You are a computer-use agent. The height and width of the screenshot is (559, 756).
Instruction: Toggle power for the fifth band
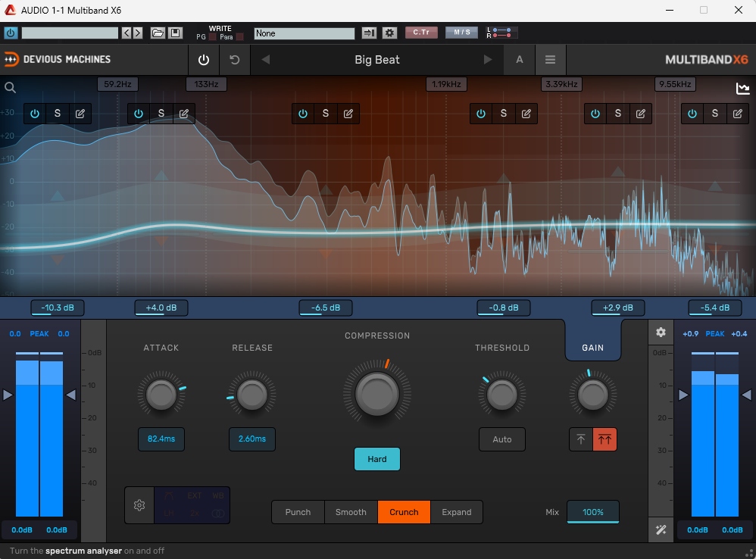595,114
